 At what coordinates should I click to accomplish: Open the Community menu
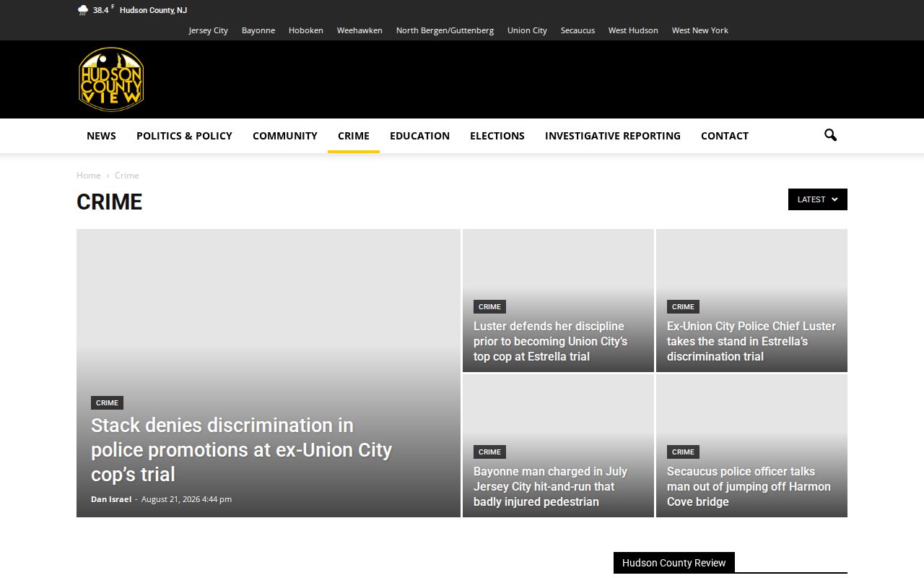tap(285, 136)
